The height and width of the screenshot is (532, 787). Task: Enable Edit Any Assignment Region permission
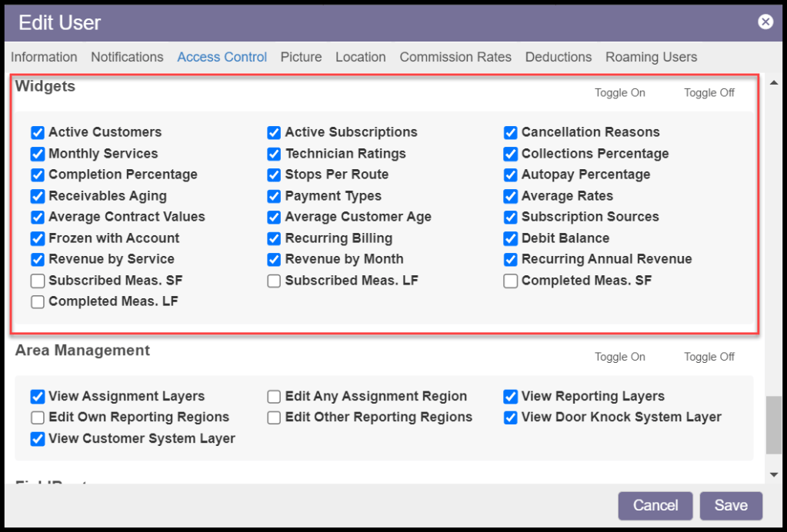click(274, 397)
